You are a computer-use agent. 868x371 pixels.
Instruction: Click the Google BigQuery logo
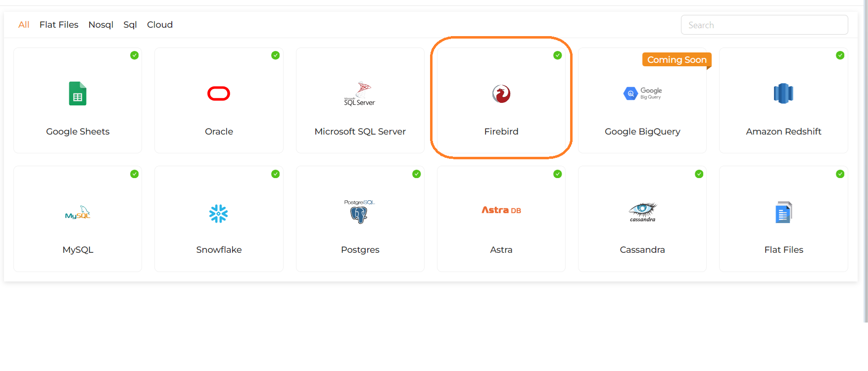click(642, 93)
